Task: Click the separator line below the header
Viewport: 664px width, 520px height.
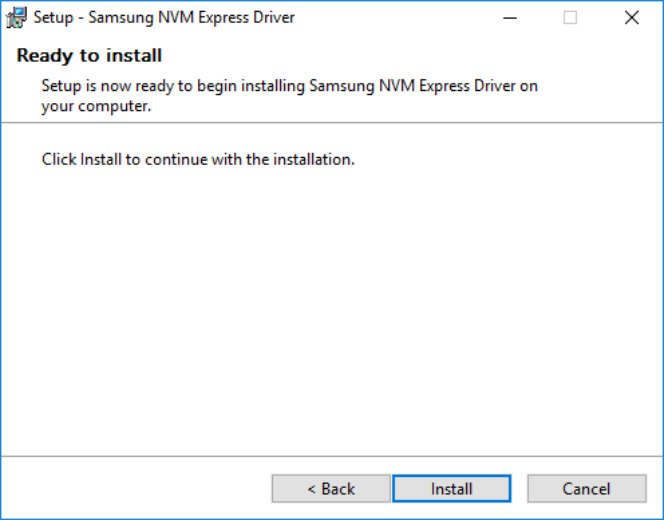Action: click(332, 123)
